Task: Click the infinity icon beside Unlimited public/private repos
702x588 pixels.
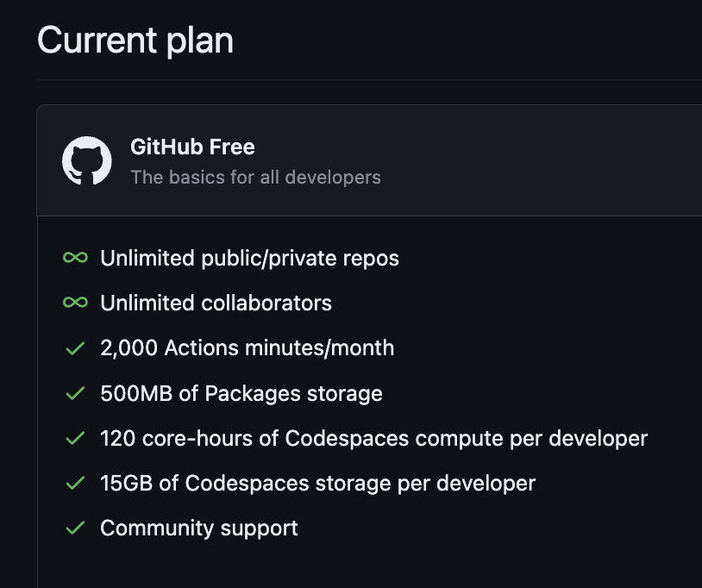Action: click(75, 258)
